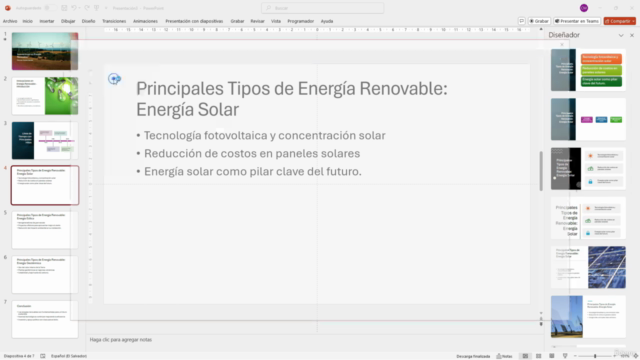This screenshot has height=360, width=640.
Task: Switch to the Insertar tab
Action: point(47,21)
